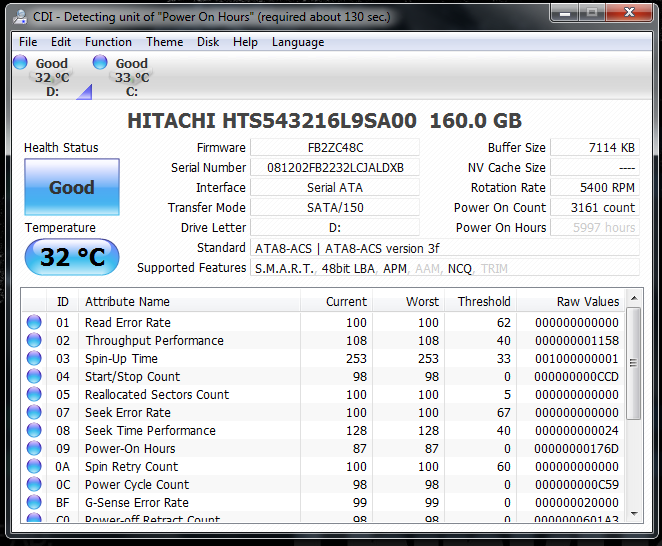The height and width of the screenshot is (546, 662).
Task: Click status orb for Seek Time Performance
Action: pyautogui.click(x=34, y=430)
